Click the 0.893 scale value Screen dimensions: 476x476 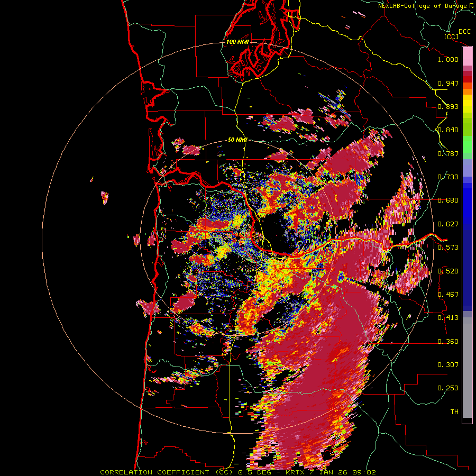(448, 106)
